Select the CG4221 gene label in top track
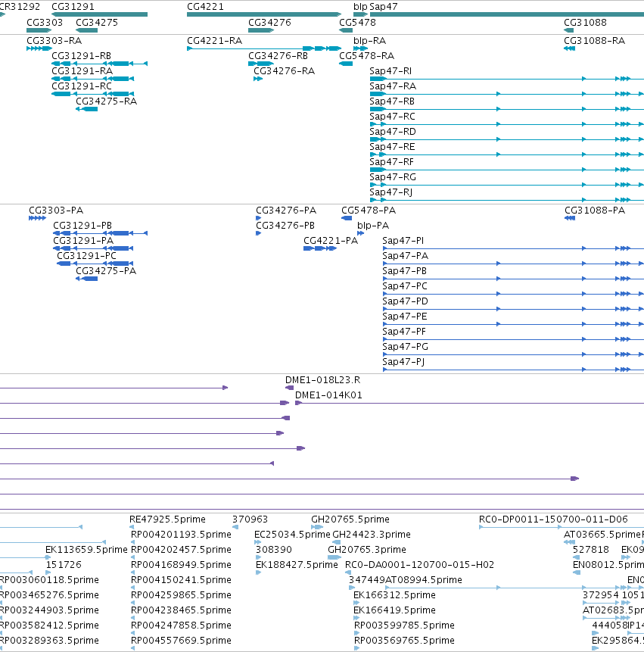The width and height of the screenshot is (644, 652). tap(205, 7)
